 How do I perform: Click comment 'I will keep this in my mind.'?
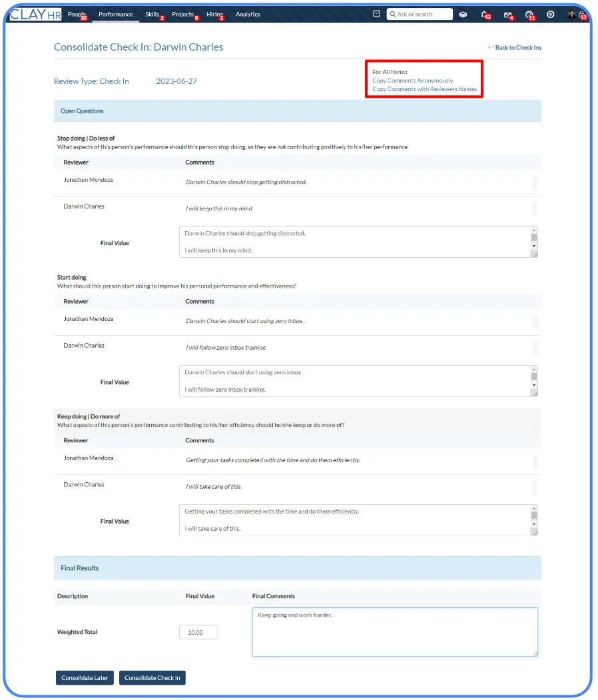(x=220, y=208)
